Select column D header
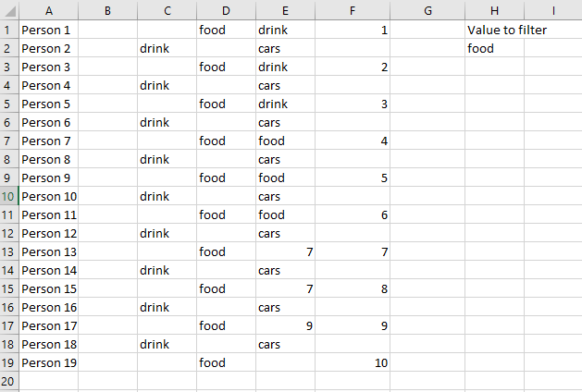 point(226,10)
